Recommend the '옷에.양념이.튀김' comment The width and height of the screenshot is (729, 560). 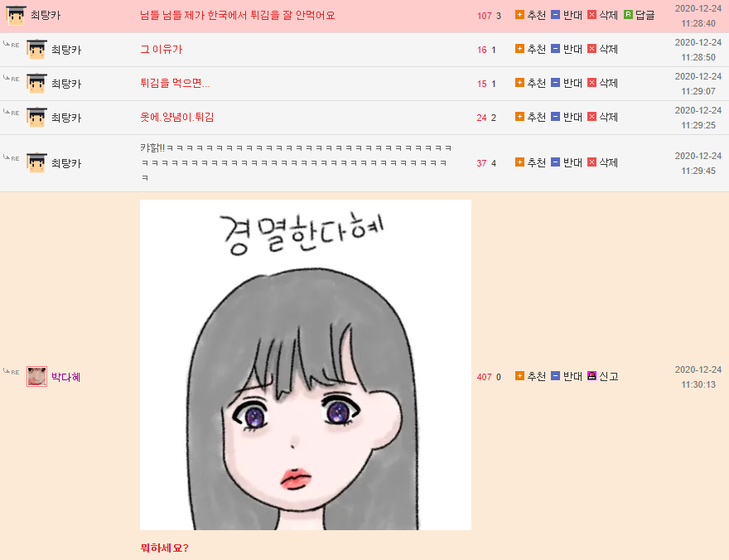519,117
